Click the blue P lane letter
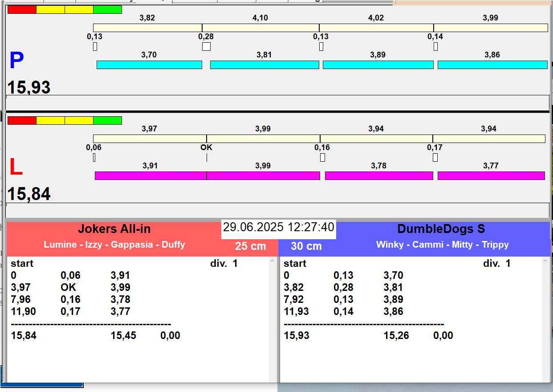Viewport: 553px width, 392px height. [16, 61]
